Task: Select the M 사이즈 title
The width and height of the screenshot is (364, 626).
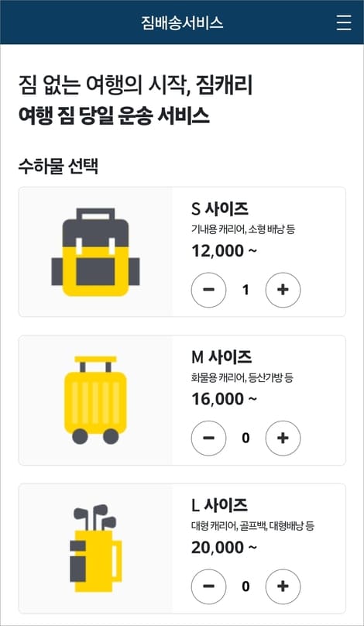Action: (x=221, y=357)
